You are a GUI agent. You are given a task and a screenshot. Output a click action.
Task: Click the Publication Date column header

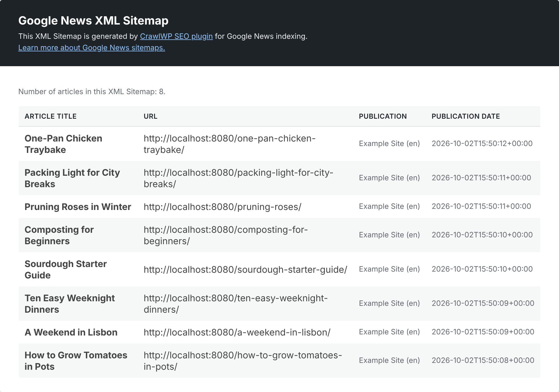(x=466, y=116)
